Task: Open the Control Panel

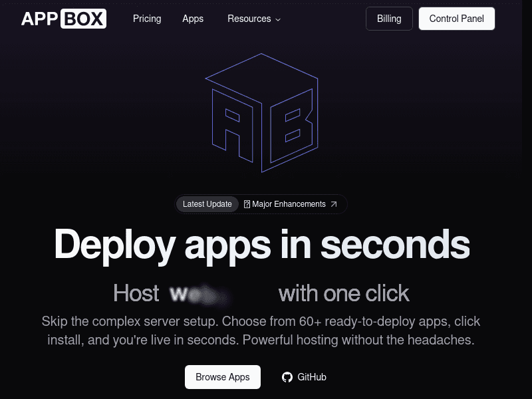Action: click(456, 19)
